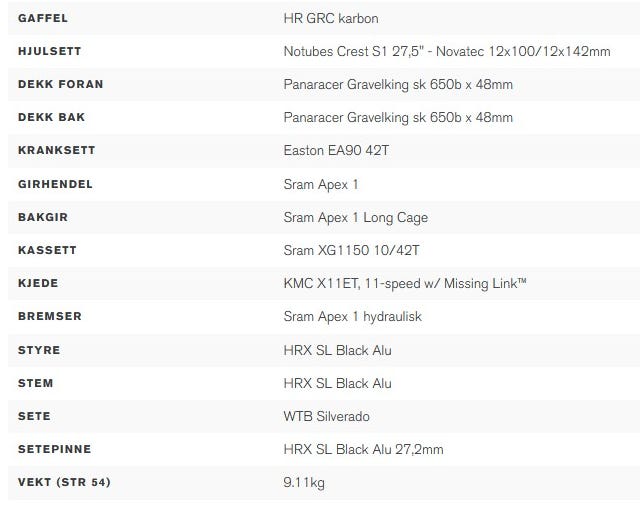Click the KASSETT spec label

coord(47,251)
